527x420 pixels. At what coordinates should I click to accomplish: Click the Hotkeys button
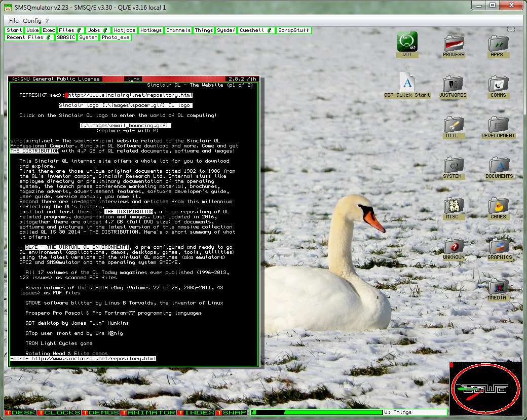pyautogui.click(x=151, y=30)
